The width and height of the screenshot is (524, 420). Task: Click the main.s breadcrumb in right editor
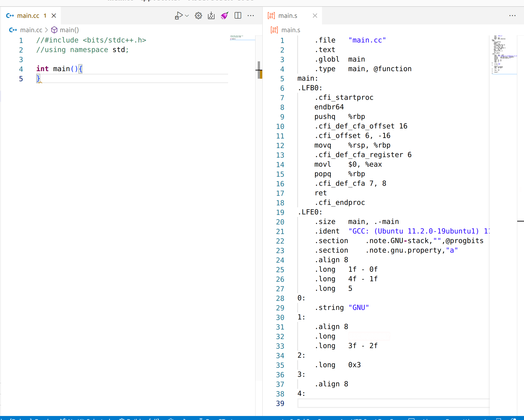click(x=291, y=30)
